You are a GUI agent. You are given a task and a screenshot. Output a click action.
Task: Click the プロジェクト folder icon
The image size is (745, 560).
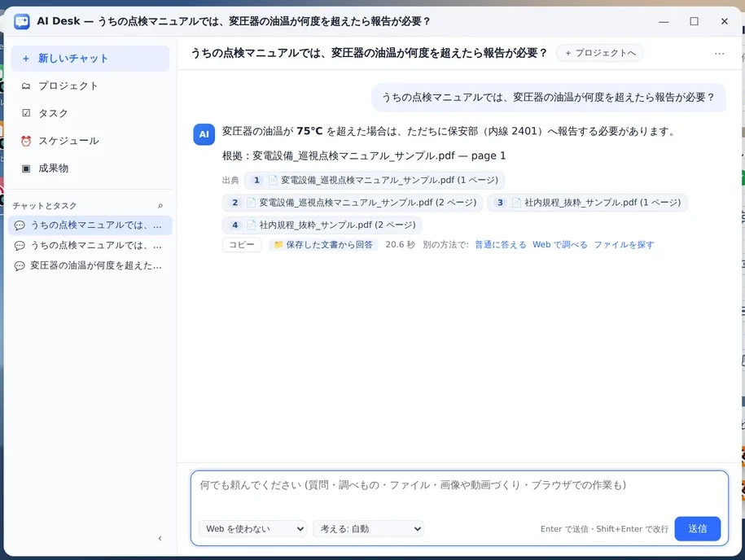click(26, 86)
